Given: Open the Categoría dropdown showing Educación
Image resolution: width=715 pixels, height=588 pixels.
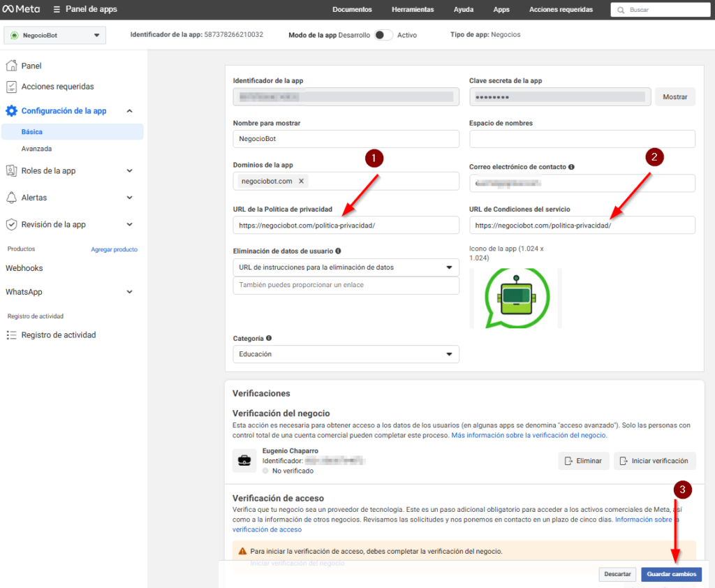Looking at the screenshot, I should pyautogui.click(x=346, y=355).
